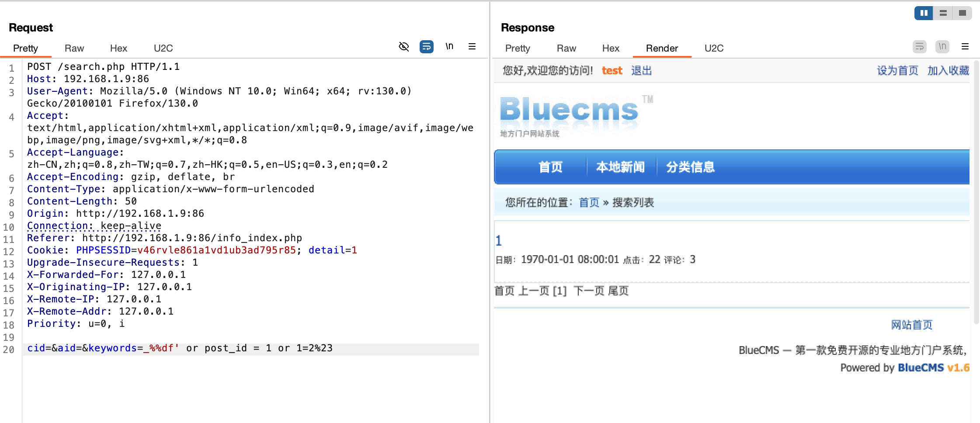Click 设为首页 link in rendered page
Image resolution: width=980 pixels, height=423 pixels.
tap(898, 70)
